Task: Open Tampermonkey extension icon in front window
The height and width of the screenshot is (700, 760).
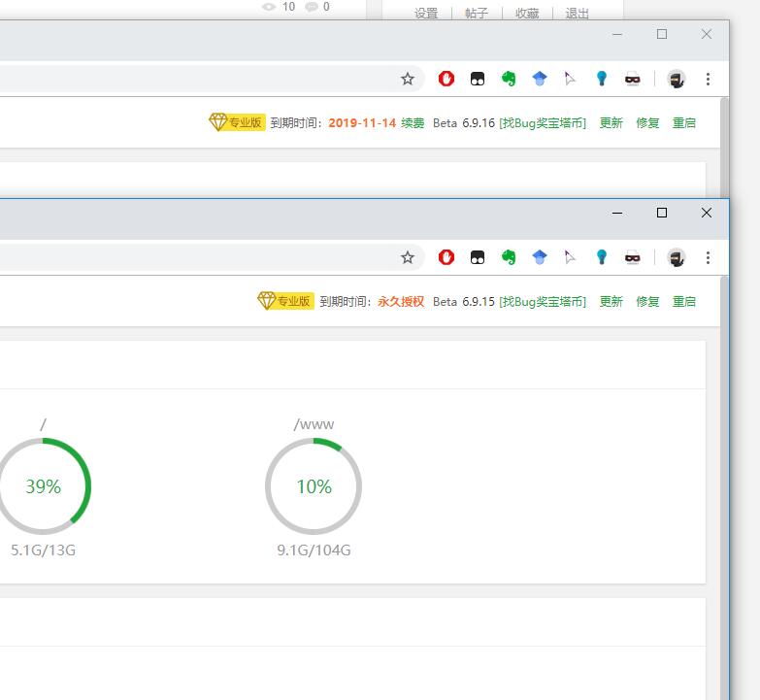Action: 478,257
